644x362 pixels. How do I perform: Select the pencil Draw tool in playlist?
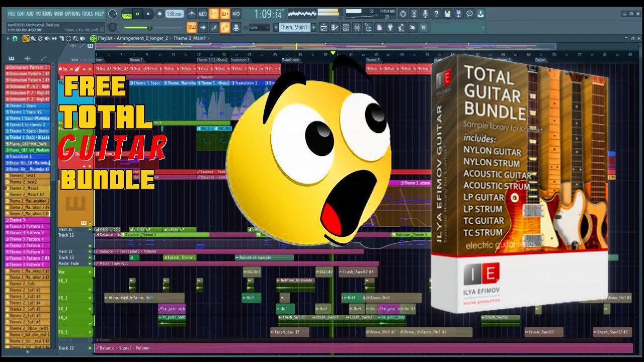(26, 38)
